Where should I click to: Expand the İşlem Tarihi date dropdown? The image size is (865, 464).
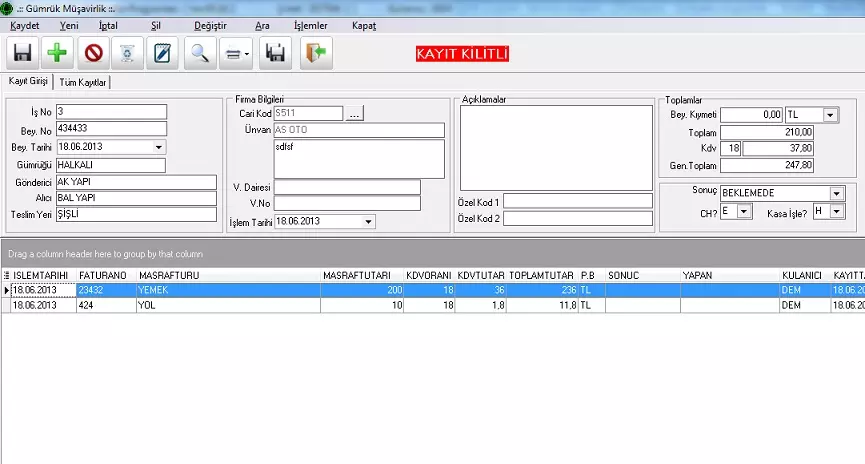pyautogui.click(x=368, y=221)
